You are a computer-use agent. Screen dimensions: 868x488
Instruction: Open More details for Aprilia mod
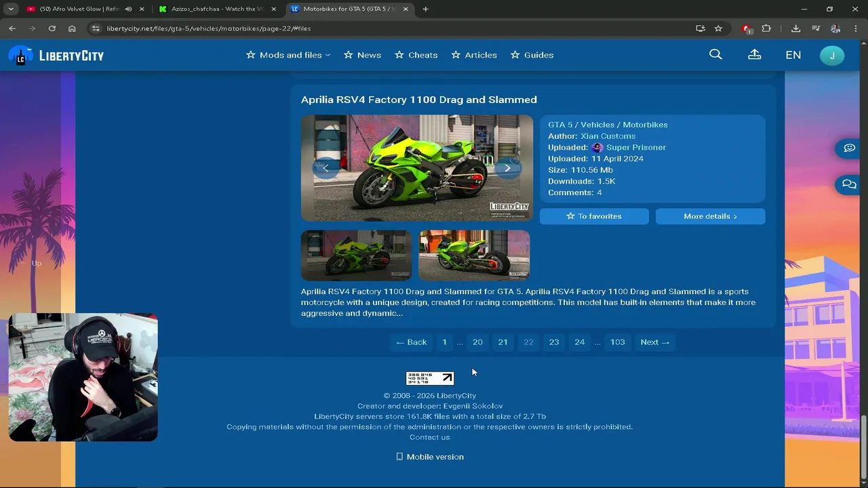(x=710, y=216)
